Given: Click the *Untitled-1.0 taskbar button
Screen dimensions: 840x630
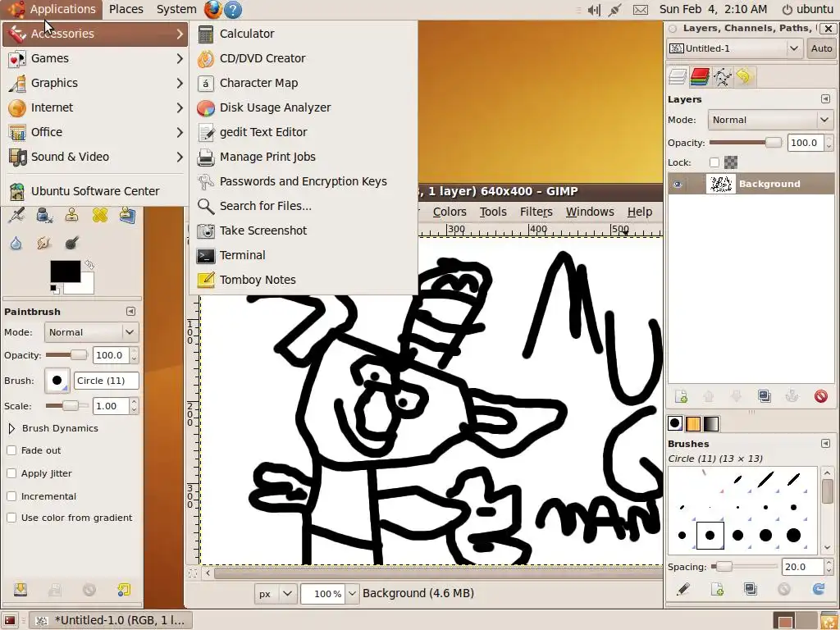Looking at the screenshot, I should [111, 620].
